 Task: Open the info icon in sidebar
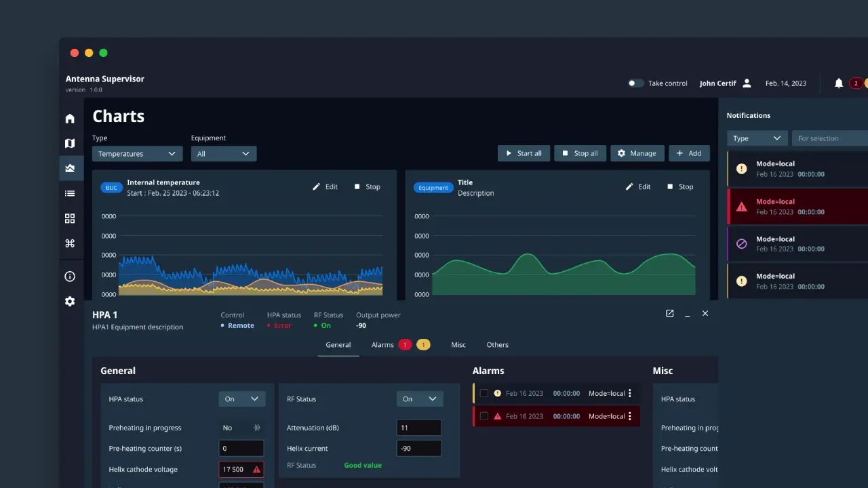click(70, 277)
